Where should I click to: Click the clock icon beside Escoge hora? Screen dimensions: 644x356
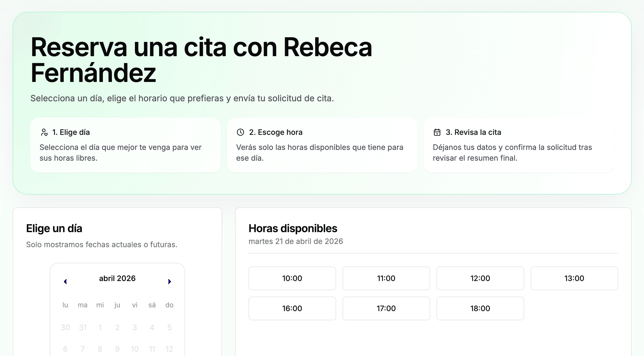click(x=240, y=132)
